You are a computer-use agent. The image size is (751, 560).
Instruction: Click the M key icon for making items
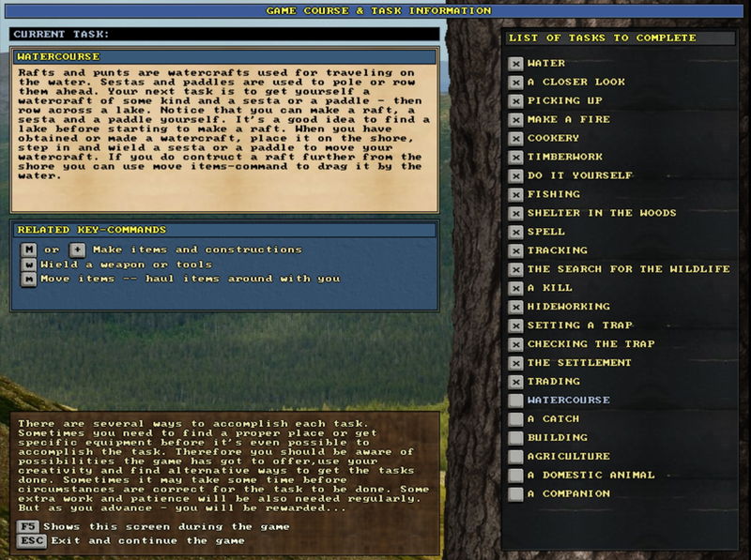point(29,250)
